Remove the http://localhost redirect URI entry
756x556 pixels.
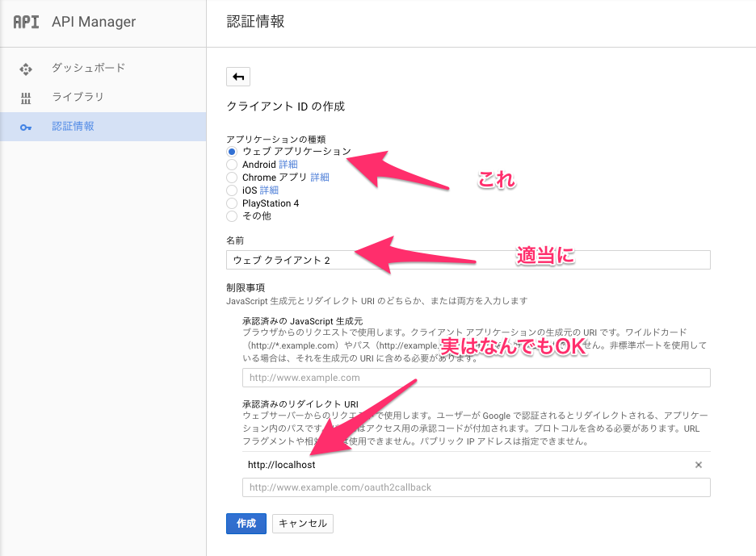(x=698, y=465)
